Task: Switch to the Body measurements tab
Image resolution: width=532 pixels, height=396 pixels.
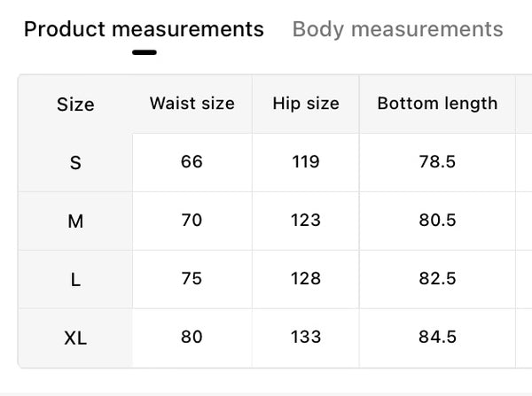Action: point(397,29)
